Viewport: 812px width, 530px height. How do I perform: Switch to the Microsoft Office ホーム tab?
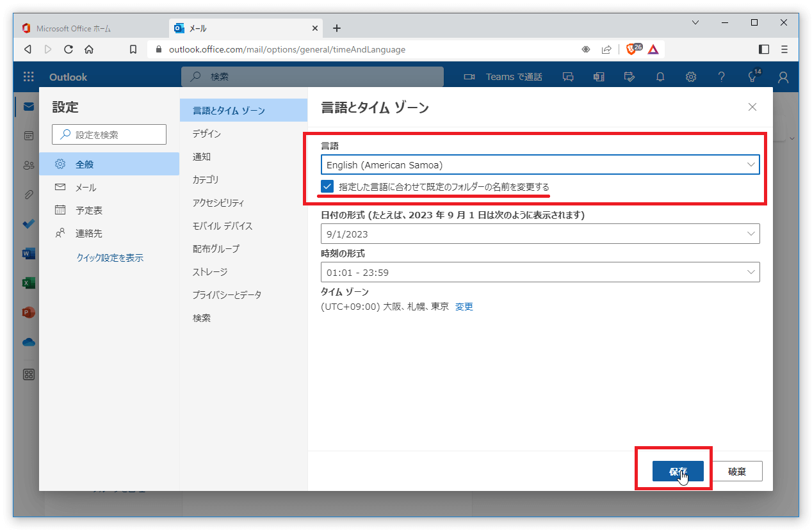[74, 28]
